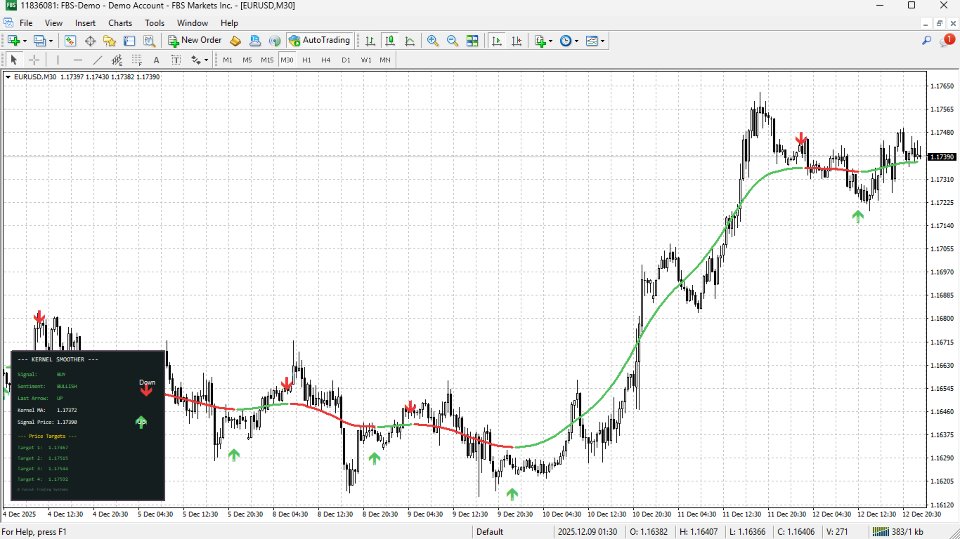Select the M15 timeframe button
Viewport: 960px width, 539px height.
pyautogui.click(x=267, y=60)
